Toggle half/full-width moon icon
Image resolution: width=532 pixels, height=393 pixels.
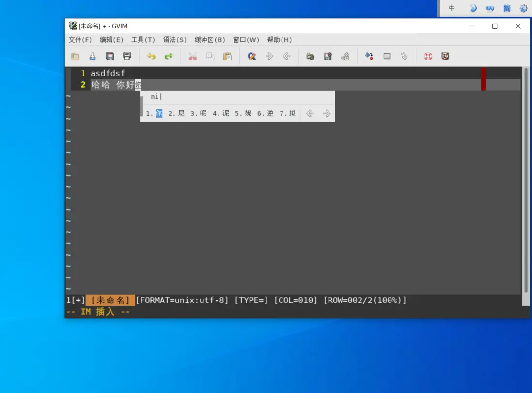point(473,8)
